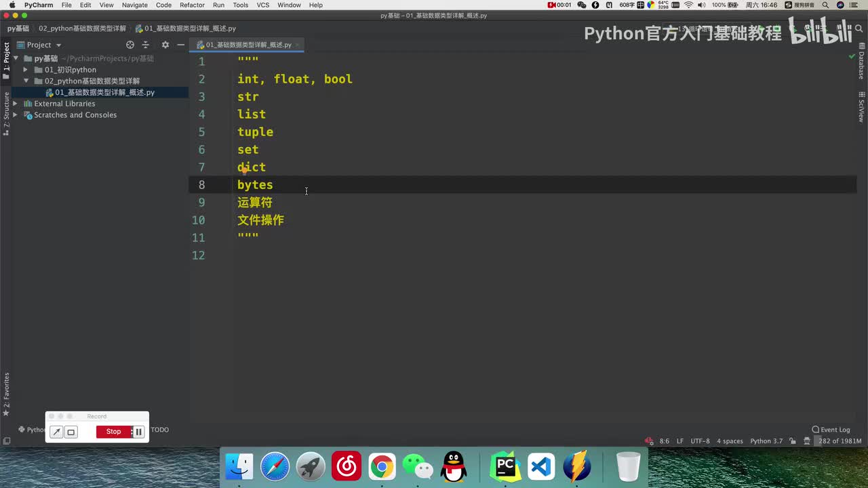Change the 4 spaces indent setting
868x488 pixels.
point(730,441)
